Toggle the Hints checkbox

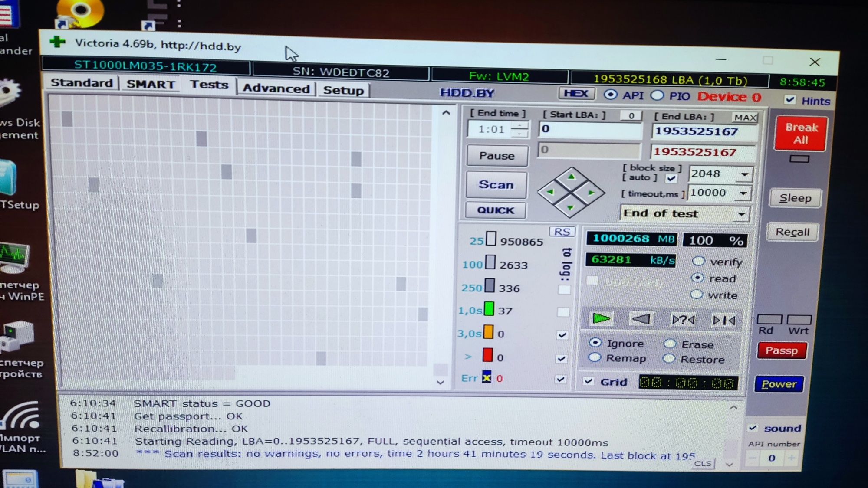790,100
